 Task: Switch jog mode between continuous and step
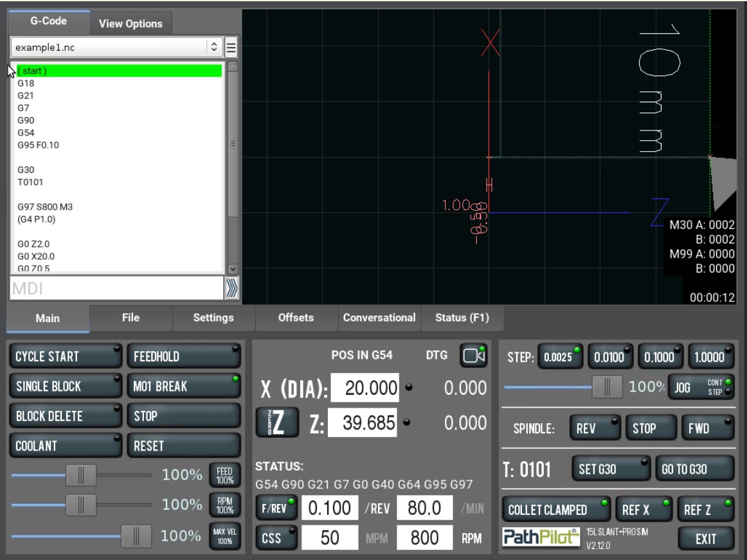[701, 387]
